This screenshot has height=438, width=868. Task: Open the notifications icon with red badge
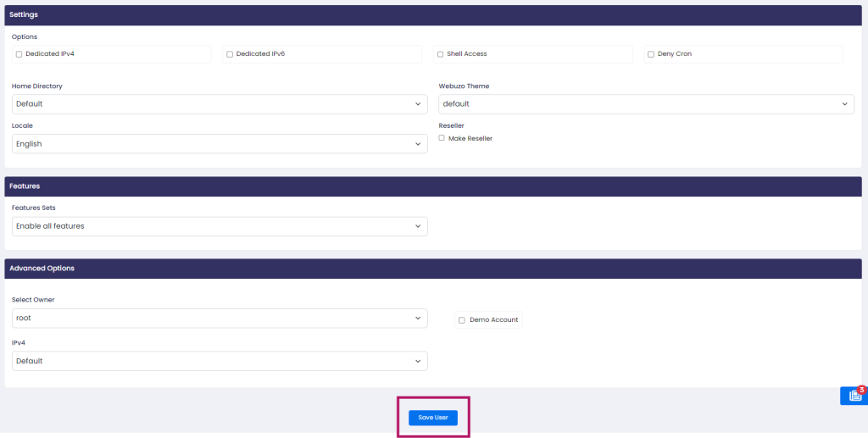(854, 396)
